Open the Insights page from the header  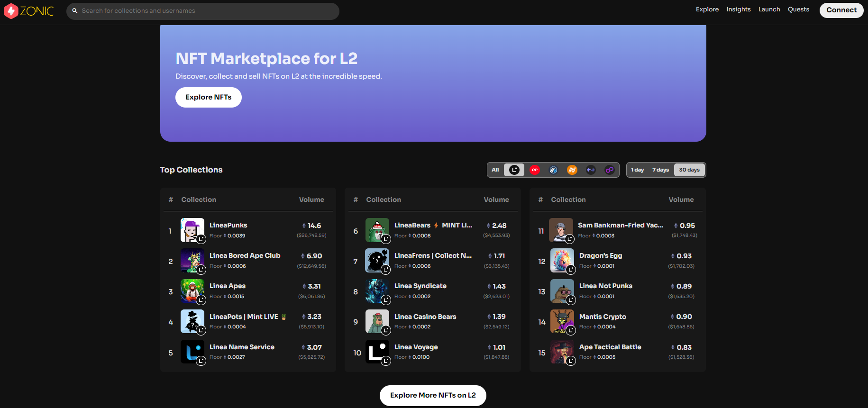(x=738, y=9)
